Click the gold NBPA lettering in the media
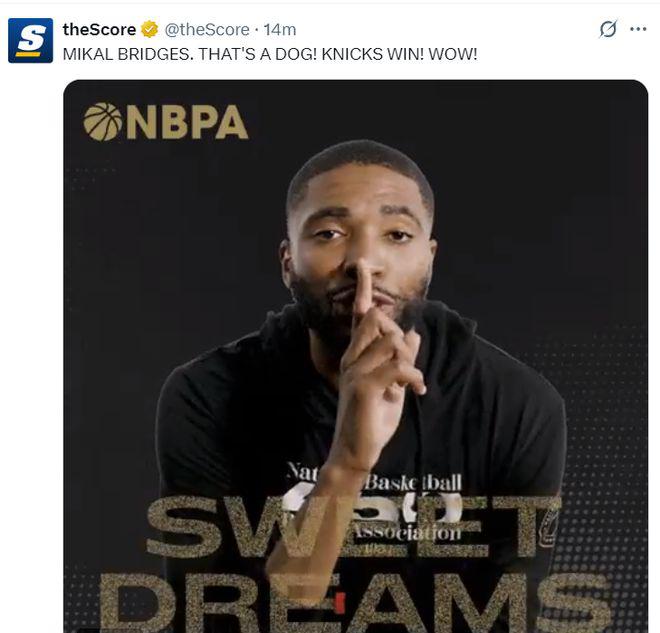This screenshot has height=633, width=660. [x=186, y=122]
